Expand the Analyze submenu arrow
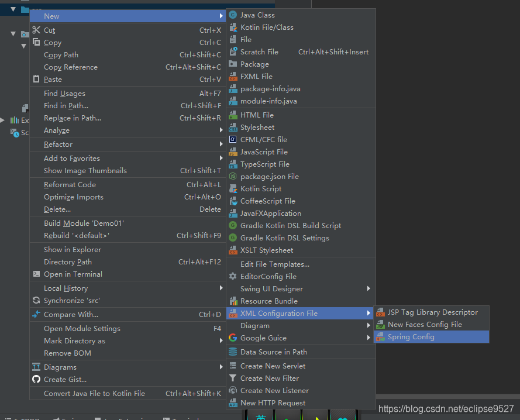The width and height of the screenshot is (520, 420). tap(221, 130)
